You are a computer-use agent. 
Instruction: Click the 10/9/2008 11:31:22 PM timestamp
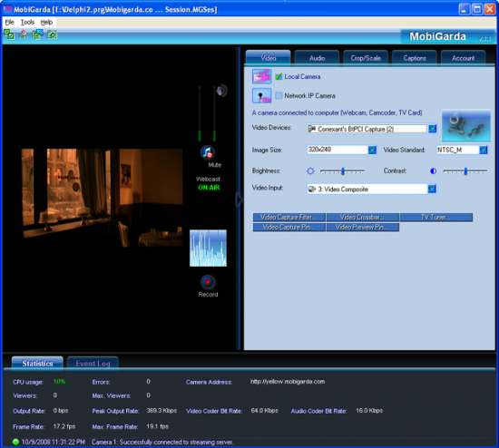54,442
